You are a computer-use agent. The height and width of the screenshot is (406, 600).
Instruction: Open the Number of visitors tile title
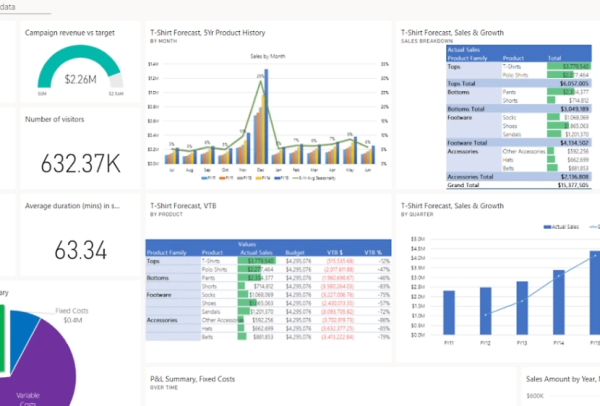[x=54, y=119]
